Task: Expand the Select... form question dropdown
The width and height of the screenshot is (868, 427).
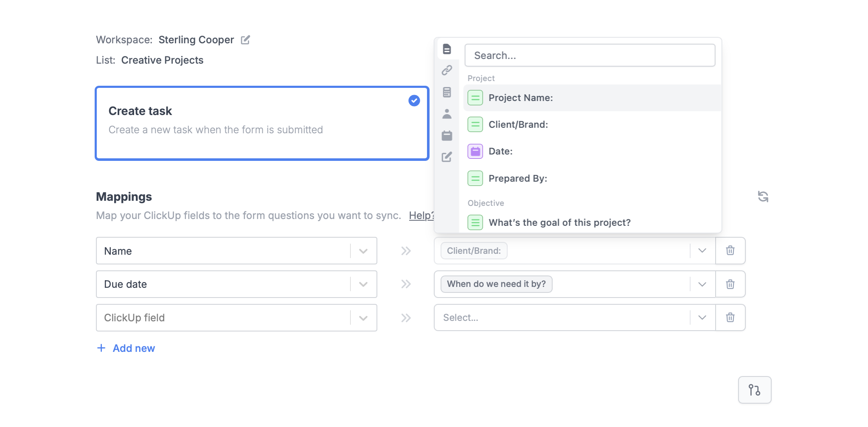Action: pos(702,317)
